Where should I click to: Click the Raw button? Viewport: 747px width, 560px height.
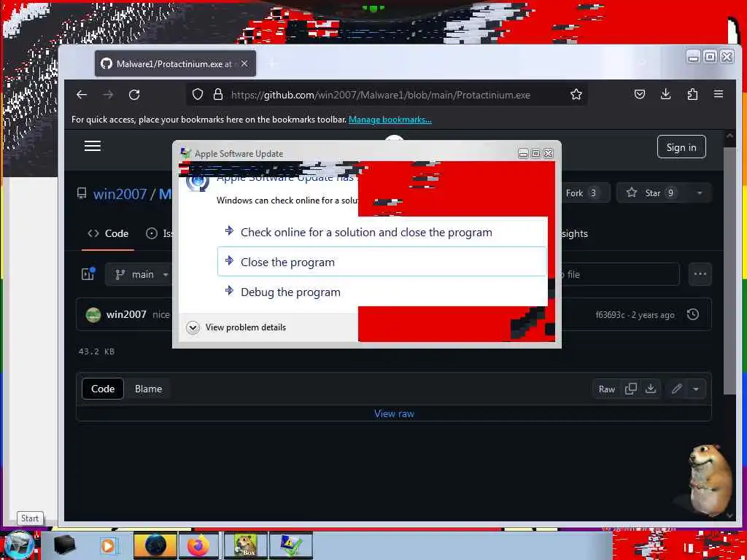point(606,389)
